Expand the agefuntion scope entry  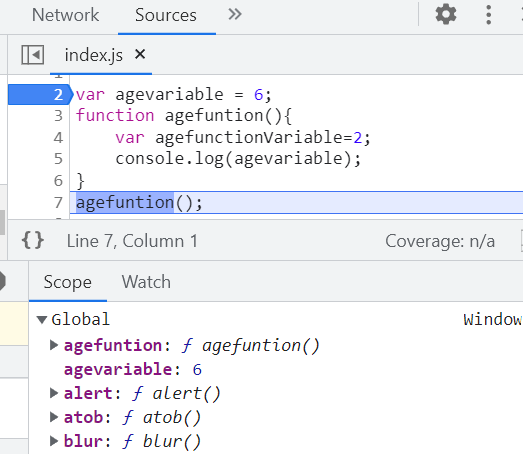[x=54, y=345]
